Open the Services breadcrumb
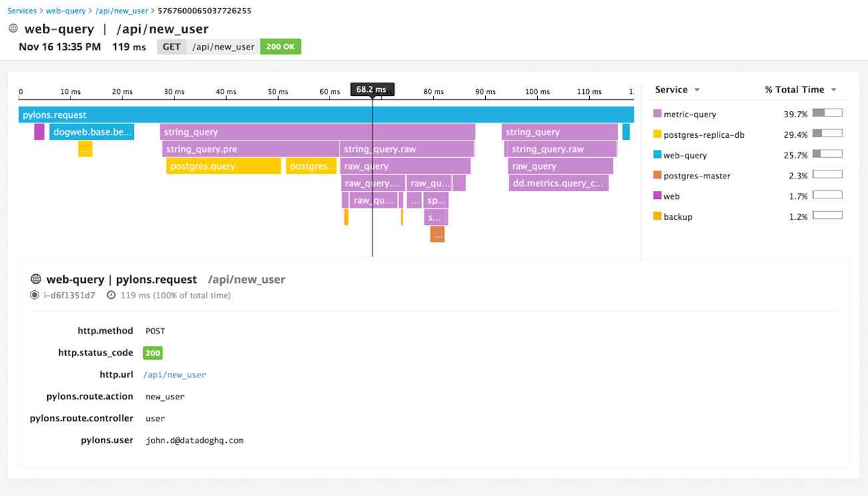Viewport: 868px width, 496px height. click(22, 11)
